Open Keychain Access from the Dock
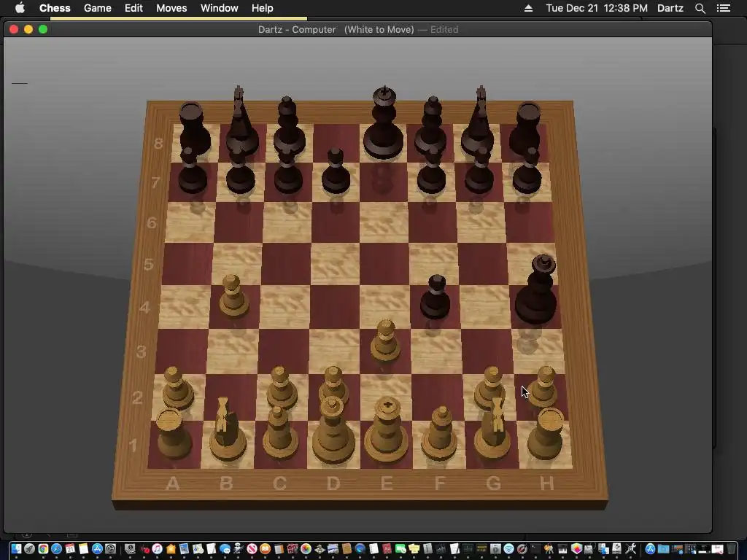The image size is (747, 560). [549, 548]
